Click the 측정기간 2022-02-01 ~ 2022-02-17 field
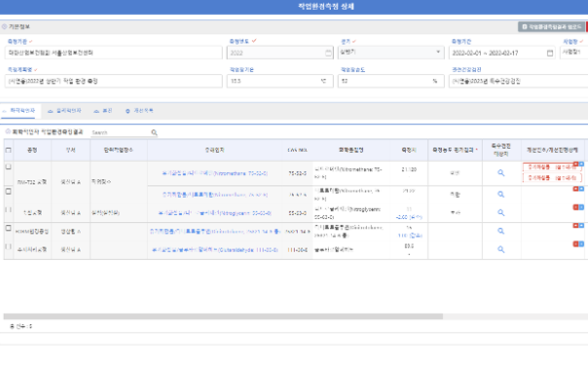This screenshot has width=588, height=368. point(502,53)
